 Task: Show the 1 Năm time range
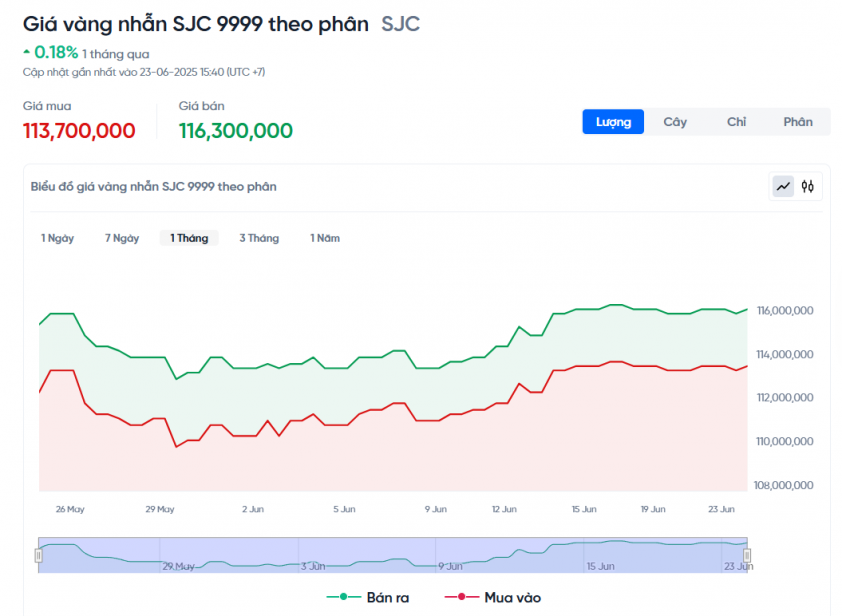tap(325, 238)
